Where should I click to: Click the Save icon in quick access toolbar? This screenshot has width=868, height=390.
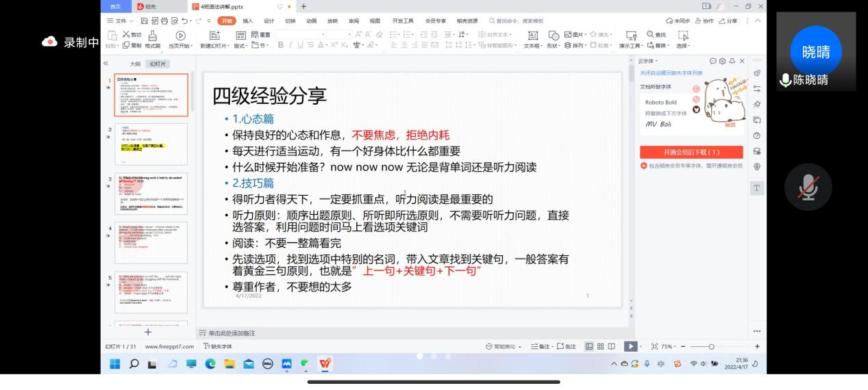145,21
